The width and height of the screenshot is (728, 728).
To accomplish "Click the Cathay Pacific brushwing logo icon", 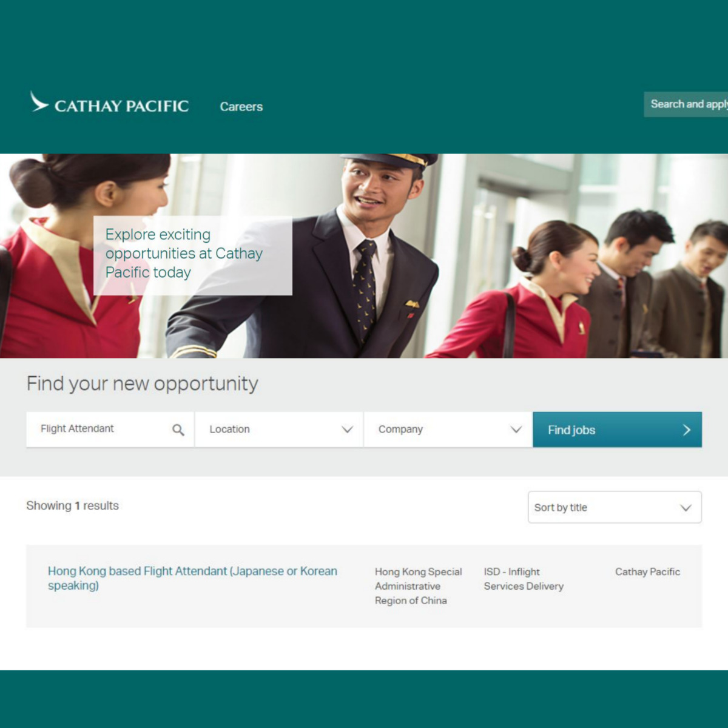I will coord(39,102).
